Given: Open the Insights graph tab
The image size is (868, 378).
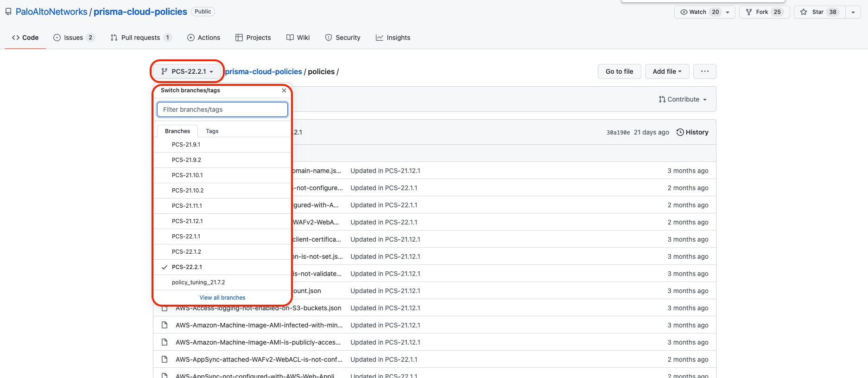Looking at the screenshot, I should 393,38.
